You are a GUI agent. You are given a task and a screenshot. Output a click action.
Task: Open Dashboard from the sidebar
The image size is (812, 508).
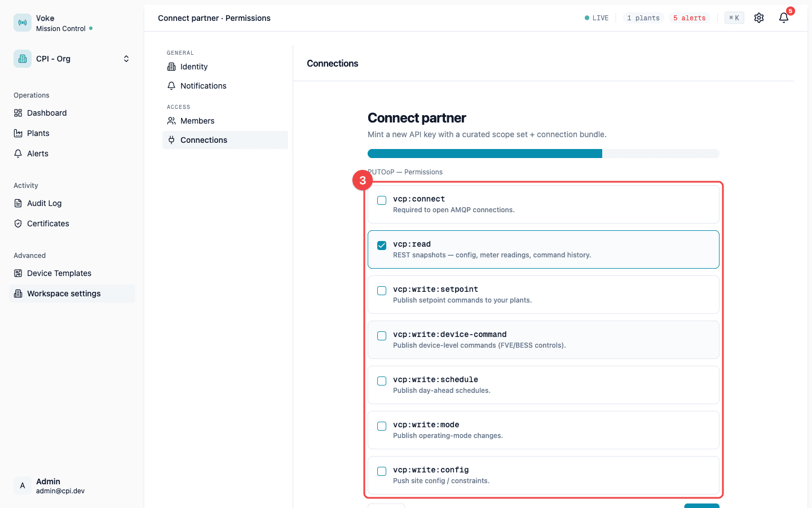coord(72,113)
